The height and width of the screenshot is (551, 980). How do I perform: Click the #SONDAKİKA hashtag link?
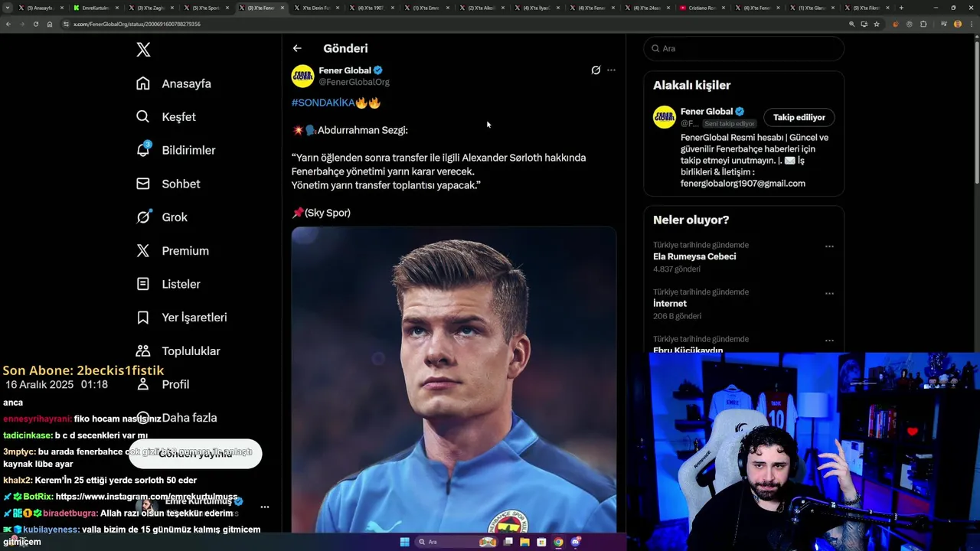click(322, 103)
